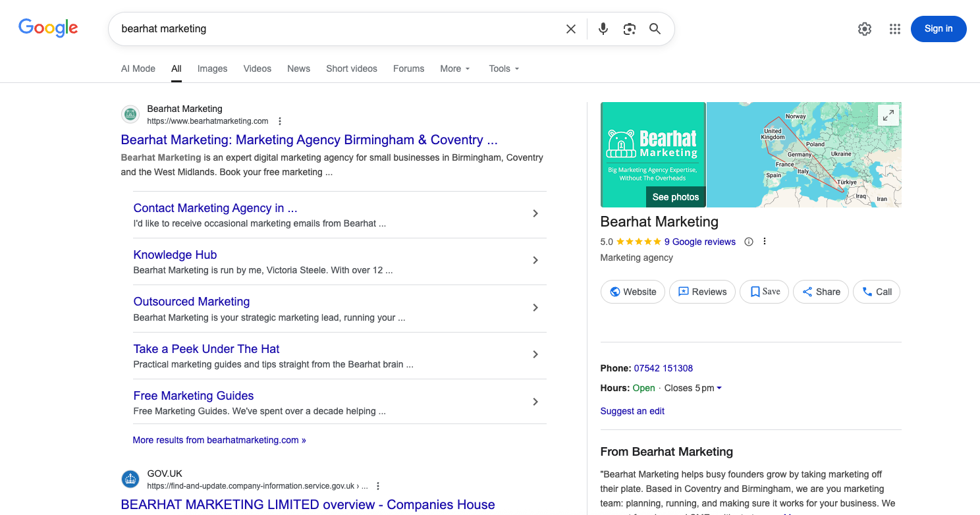980x515 pixels.
Task: Open the info icon next to Google reviews
Action: click(x=749, y=242)
